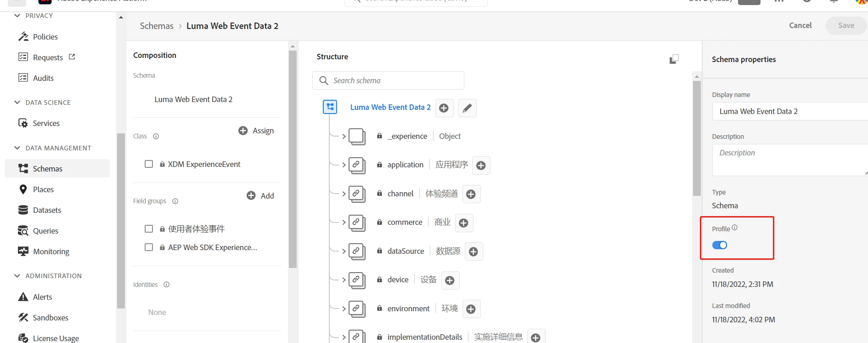Click the external link icon beside Requests
This screenshot has width=868, height=343.
click(72, 57)
